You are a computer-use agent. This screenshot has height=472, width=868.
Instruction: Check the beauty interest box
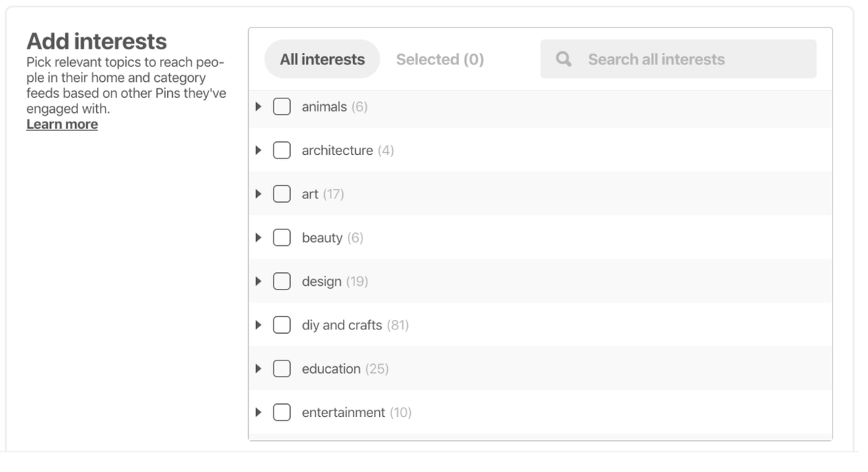point(282,237)
